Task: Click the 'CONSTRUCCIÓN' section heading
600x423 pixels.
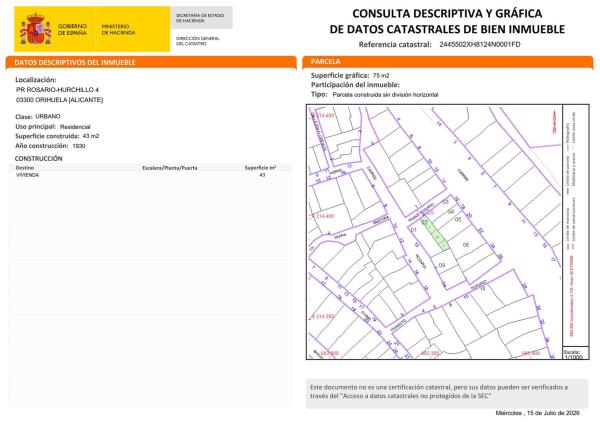Action: click(38, 158)
